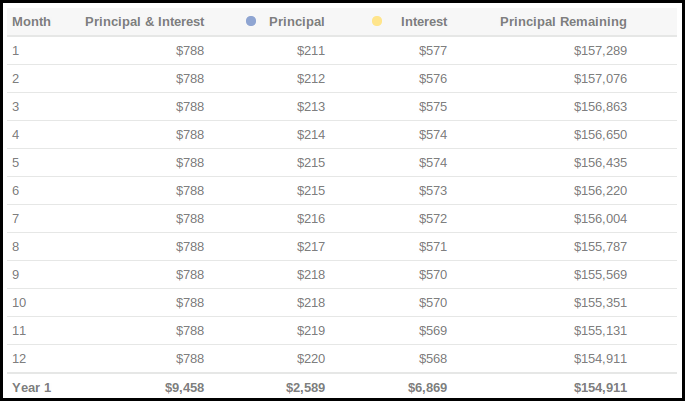The height and width of the screenshot is (401, 686).
Task: Click Year 1 total payment $9,458
Action: tap(184, 386)
